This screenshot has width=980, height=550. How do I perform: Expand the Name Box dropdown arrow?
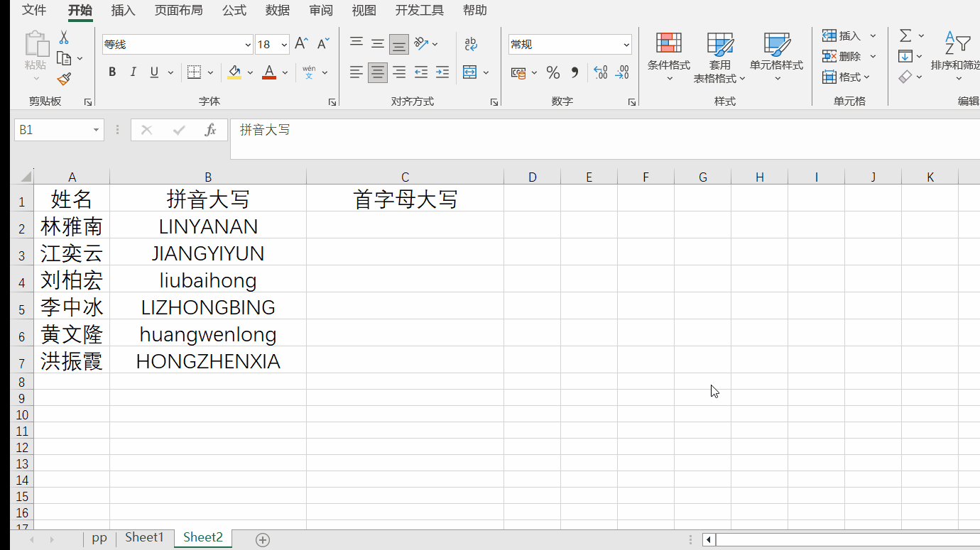tap(96, 131)
